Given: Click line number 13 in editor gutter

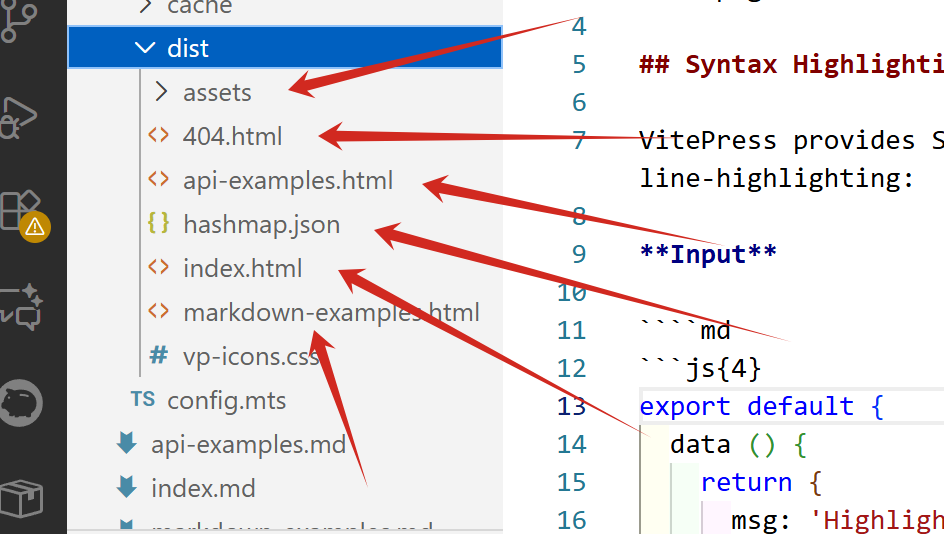Looking at the screenshot, I should coord(571,406).
